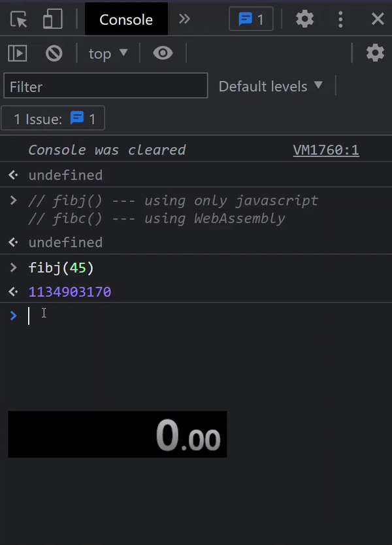Expand the Default levels dropdown
The width and height of the screenshot is (392, 545).
pyautogui.click(x=270, y=86)
